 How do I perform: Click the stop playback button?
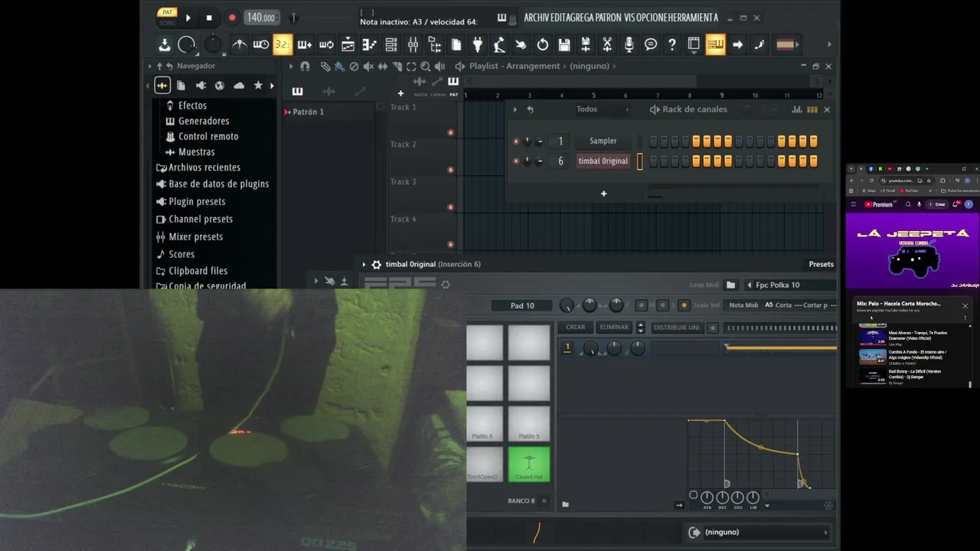209,18
